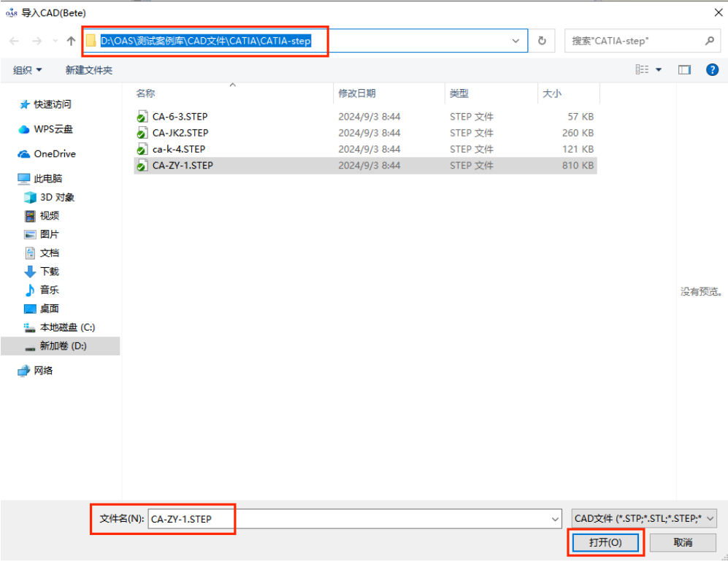Click the 2024/9/3 8:44 date of CA-6-3.STEP
The image size is (728, 562).
coord(369,117)
